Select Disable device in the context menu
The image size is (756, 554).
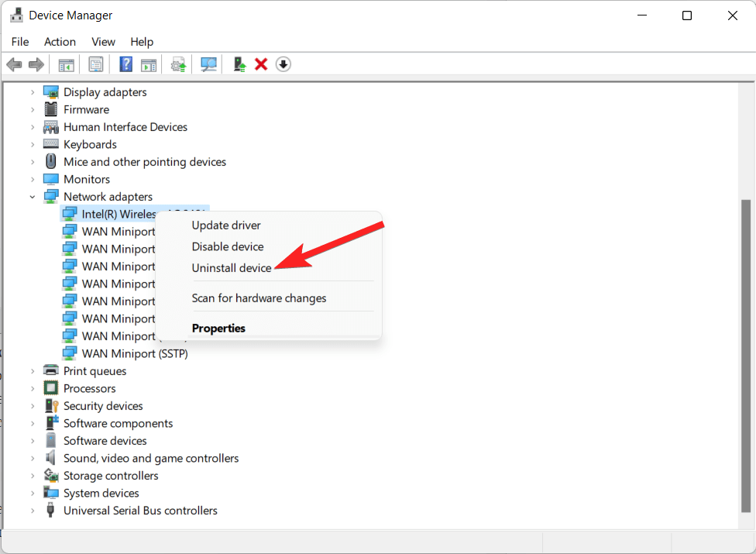tap(228, 246)
